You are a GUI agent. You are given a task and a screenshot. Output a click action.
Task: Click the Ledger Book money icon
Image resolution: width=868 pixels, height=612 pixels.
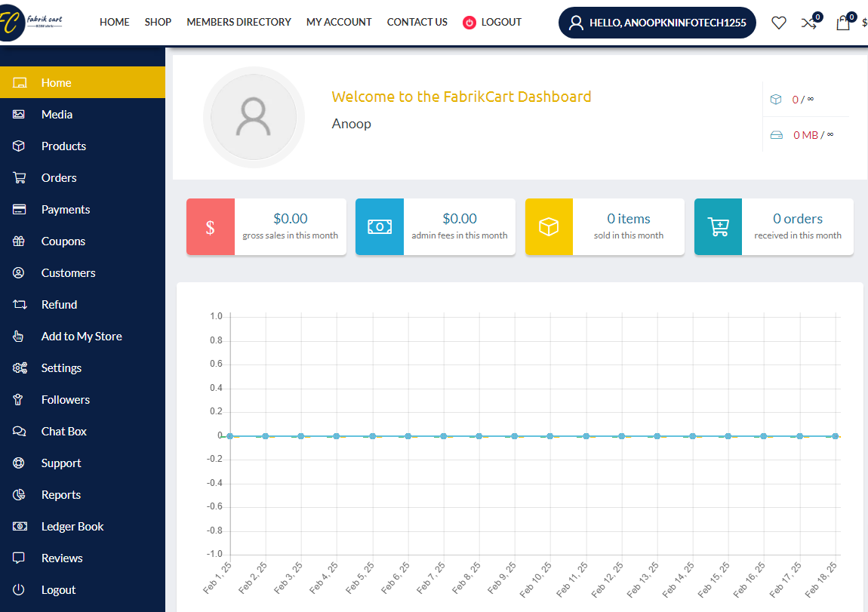(20, 526)
